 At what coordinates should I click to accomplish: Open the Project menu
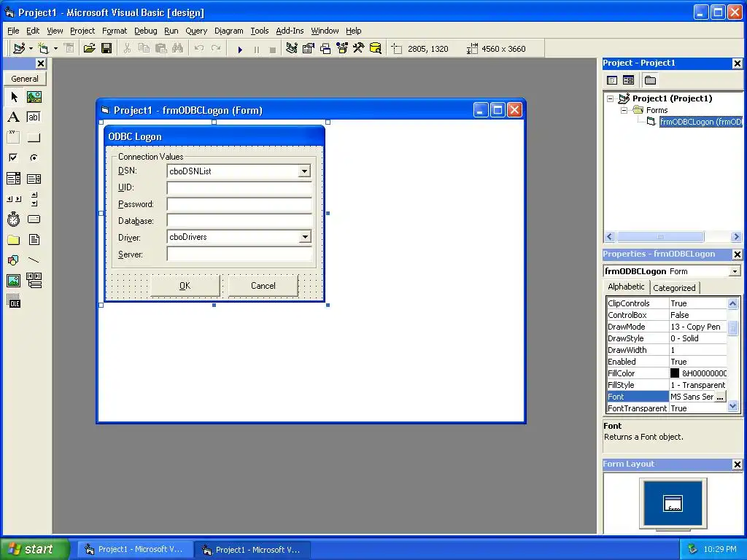click(82, 31)
